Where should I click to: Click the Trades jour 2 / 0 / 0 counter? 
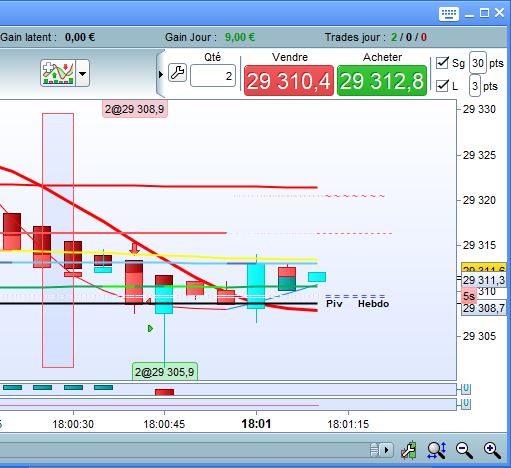click(x=409, y=37)
